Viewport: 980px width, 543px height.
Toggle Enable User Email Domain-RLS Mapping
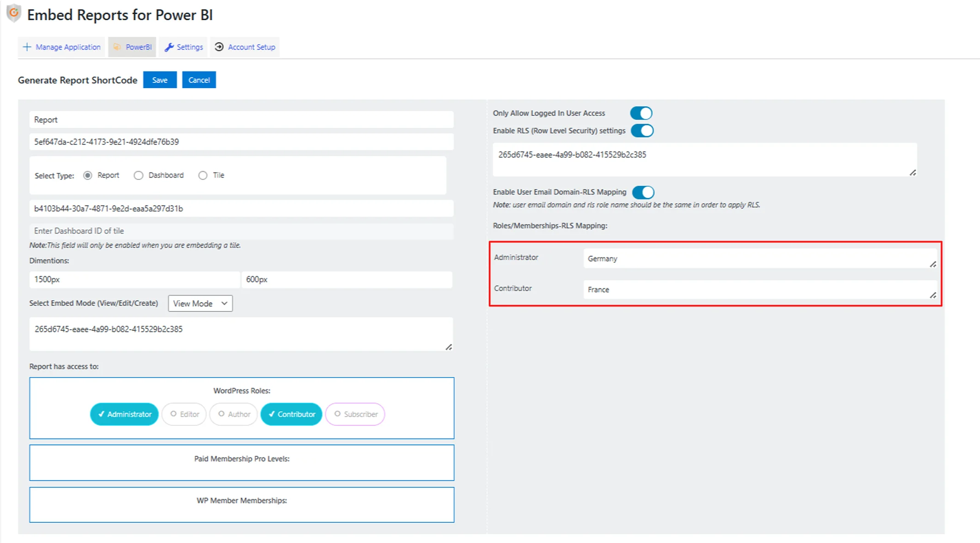tap(643, 192)
